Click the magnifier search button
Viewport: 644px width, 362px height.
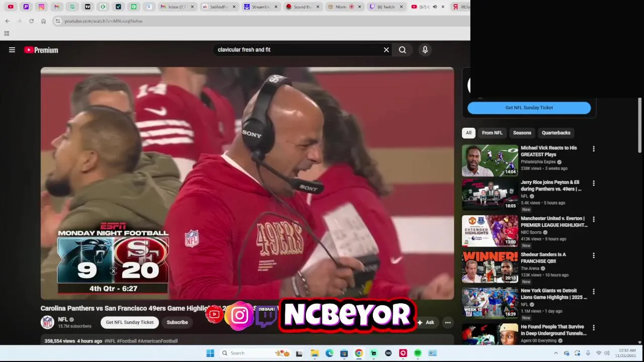pos(403,50)
